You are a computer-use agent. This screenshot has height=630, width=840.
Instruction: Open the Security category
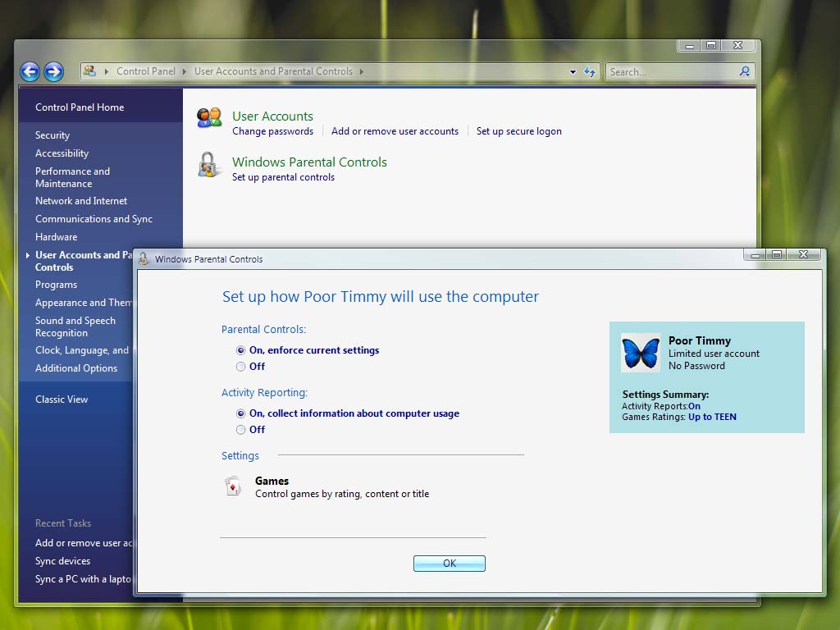click(x=52, y=135)
